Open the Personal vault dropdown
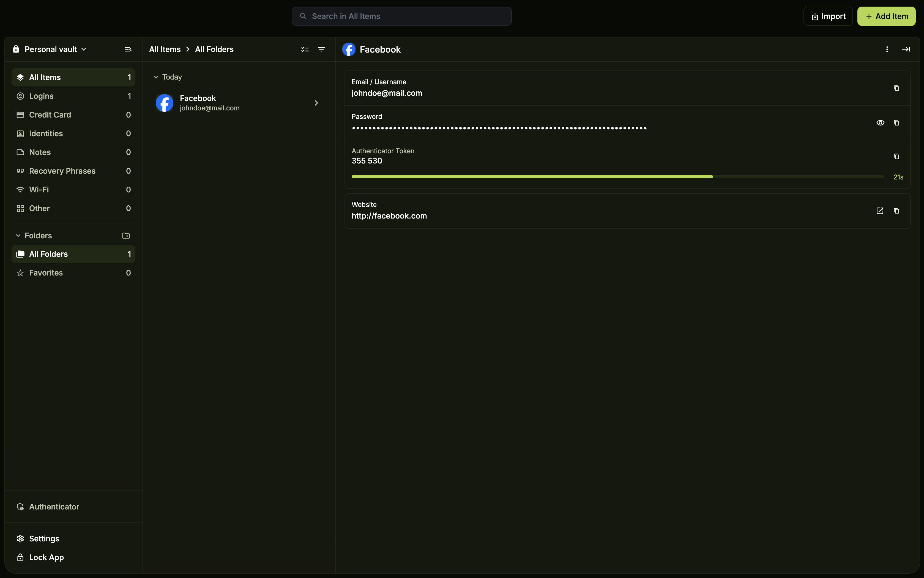This screenshot has width=924, height=578. click(50, 49)
